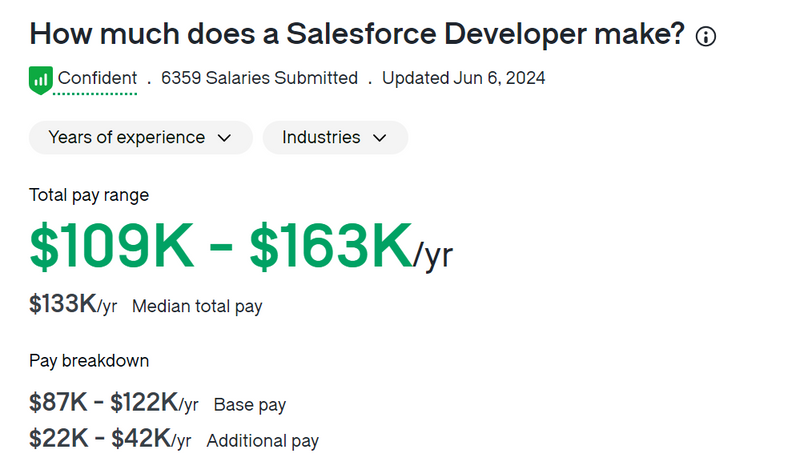800x469 pixels.
Task: Click the Salesforce Developer salary heading
Action: point(357,35)
